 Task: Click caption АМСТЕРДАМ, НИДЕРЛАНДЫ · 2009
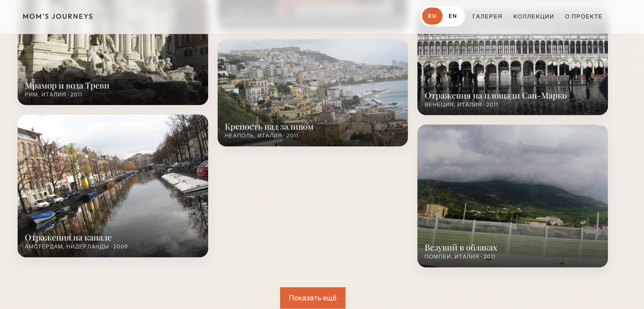point(76,246)
